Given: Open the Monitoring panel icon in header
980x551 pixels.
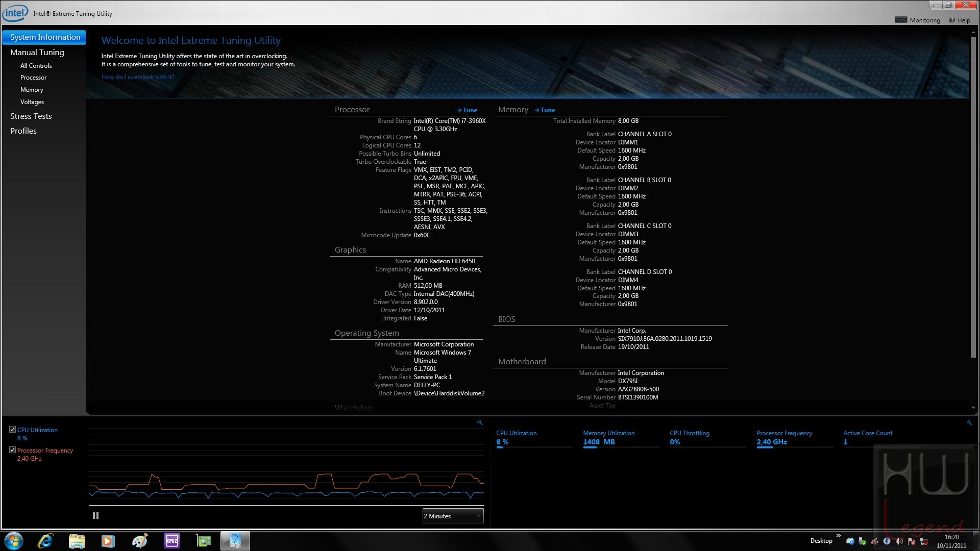Looking at the screenshot, I should pyautogui.click(x=901, y=20).
